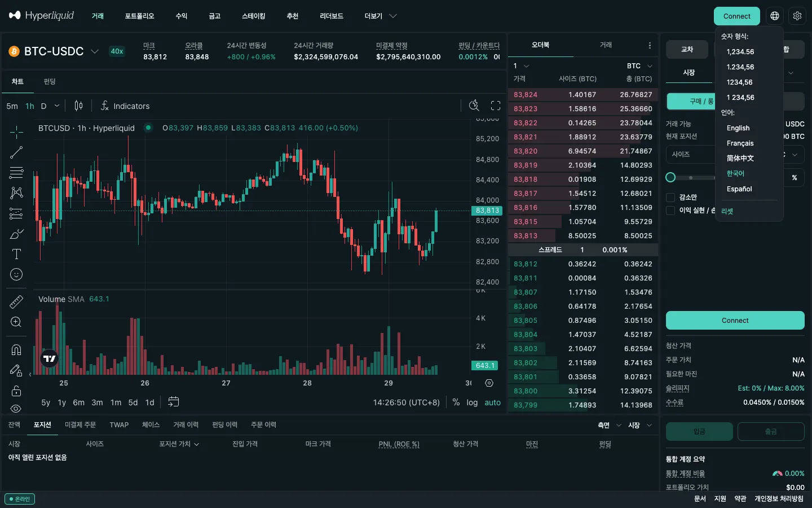
Task: Expand the BTC-USDC pair selector
Action: click(95, 51)
